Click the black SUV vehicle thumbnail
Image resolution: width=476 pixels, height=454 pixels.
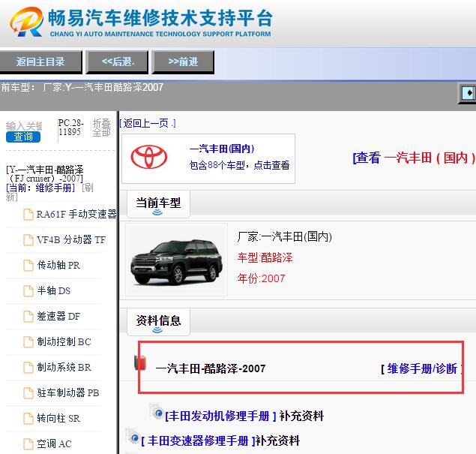point(176,260)
